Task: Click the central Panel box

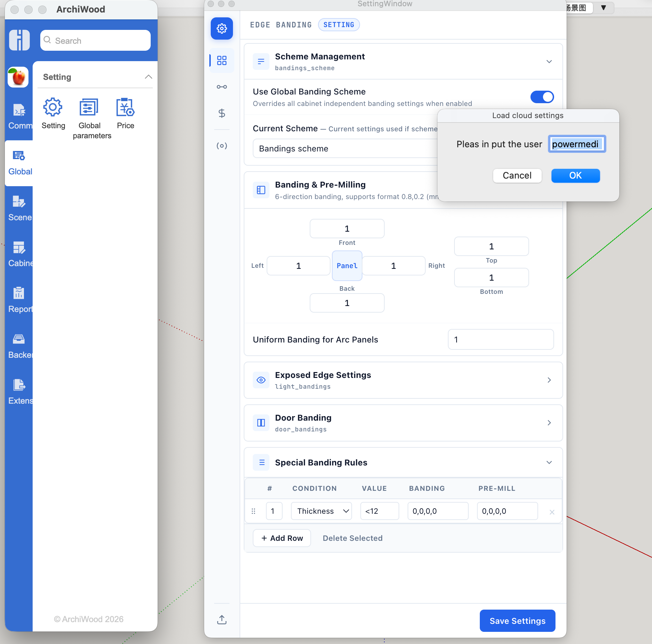Action: (347, 266)
